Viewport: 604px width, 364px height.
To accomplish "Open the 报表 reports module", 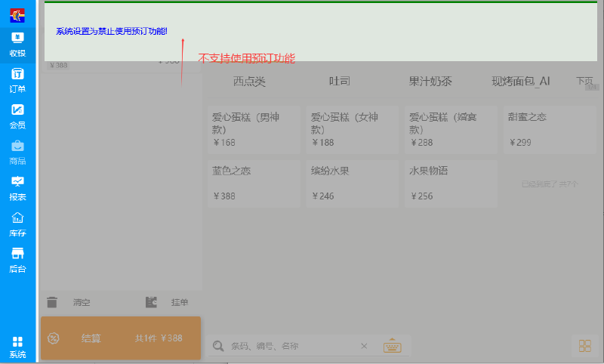I will [17, 189].
